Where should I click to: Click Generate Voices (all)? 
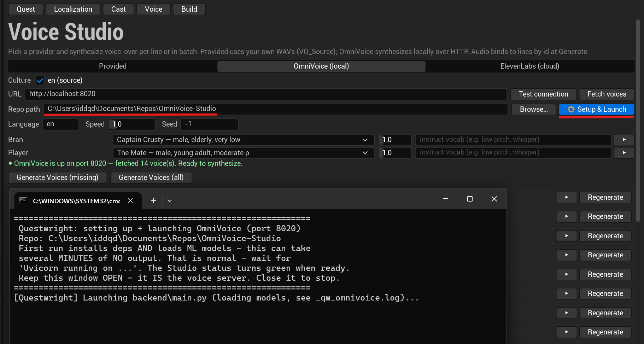[151, 177]
